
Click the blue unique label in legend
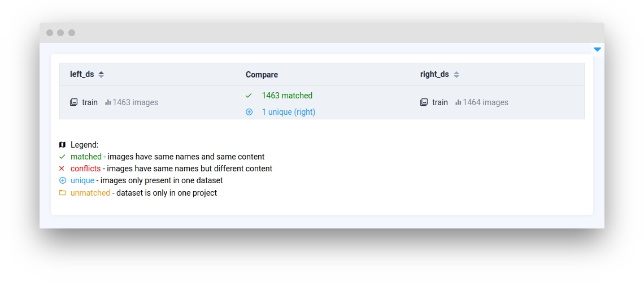[x=82, y=181]
